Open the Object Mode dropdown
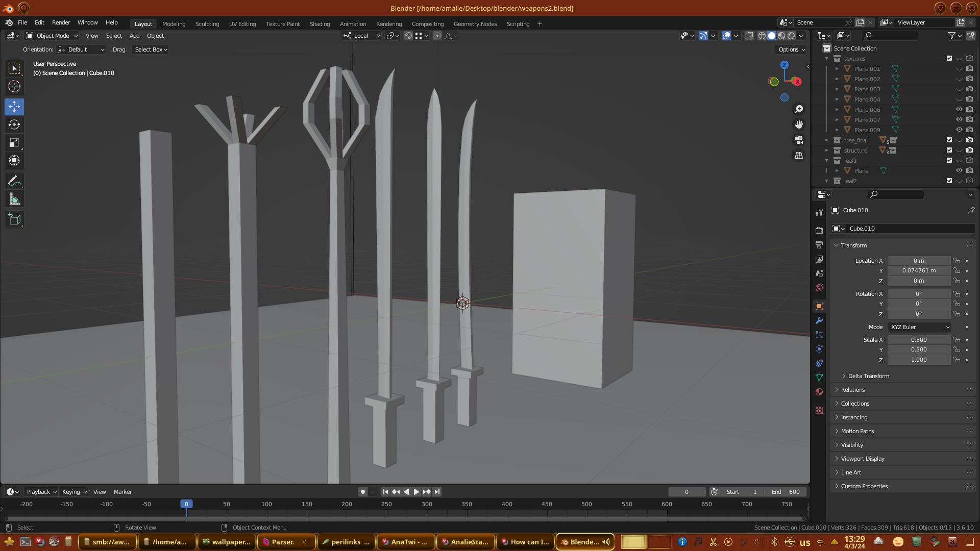980x551 pixels. (52, 36)
